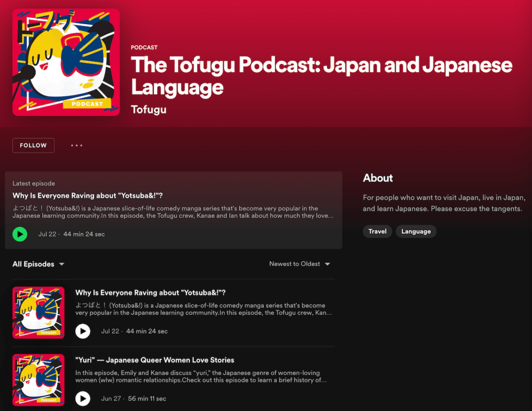Open list episode title Why Is Everyone Raving

[150, 293]
